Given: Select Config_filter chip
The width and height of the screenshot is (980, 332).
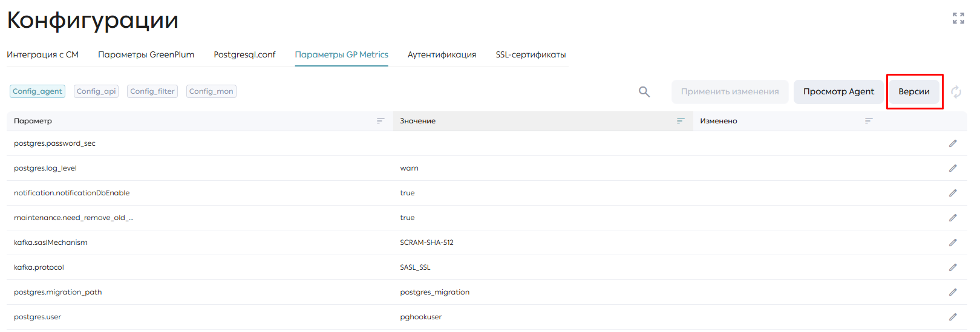Looking at the screenshot, I should tap(152, 91).
